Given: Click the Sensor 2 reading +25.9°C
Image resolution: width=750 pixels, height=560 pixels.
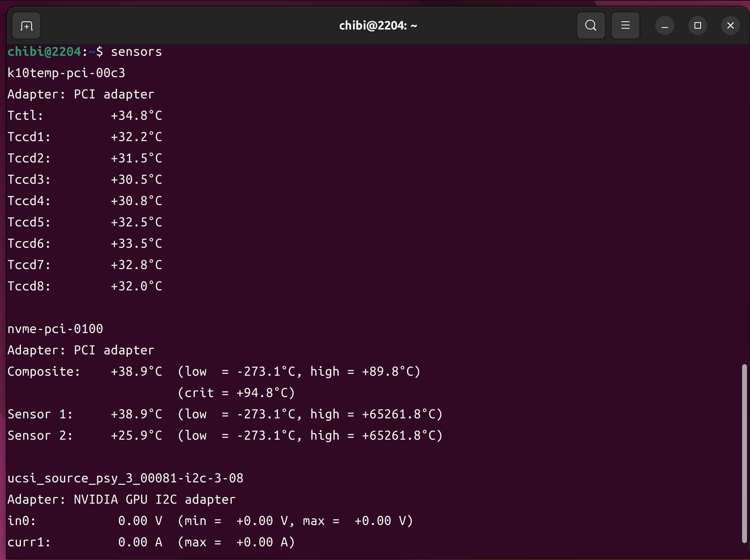Looking at the screenshot, I should coord(136,436).
